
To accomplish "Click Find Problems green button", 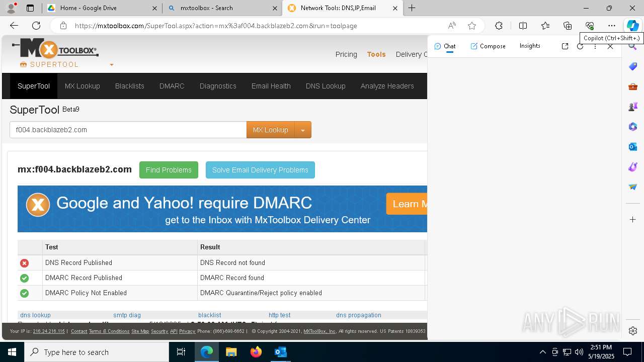I will 169,170.
